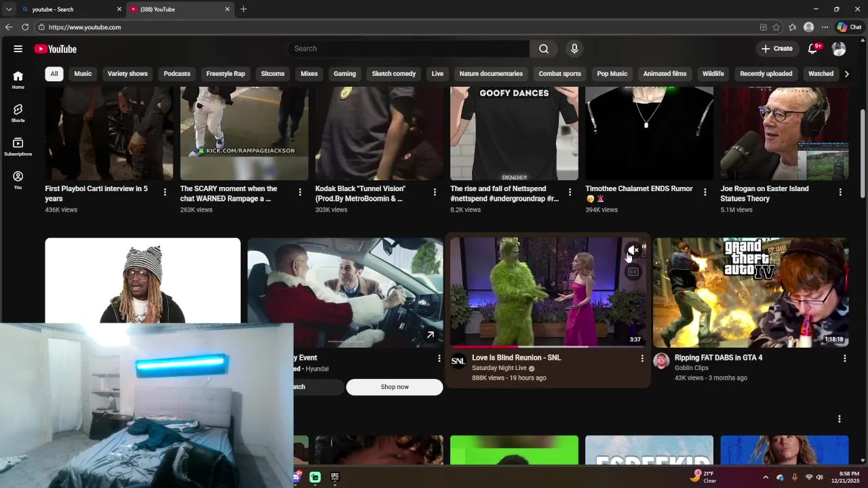The image size is (868, 488).
Task: Click the YouTube search input field
Action: coord(408,49)
